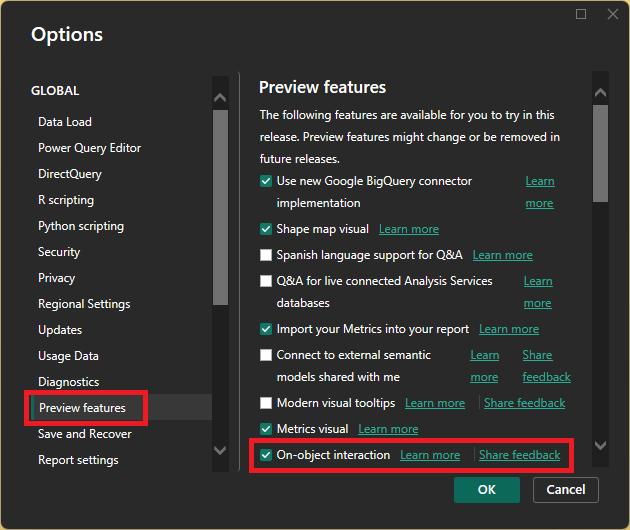
Task: Enable Modern visual tooltips checkbox
Action: point(266,403)
